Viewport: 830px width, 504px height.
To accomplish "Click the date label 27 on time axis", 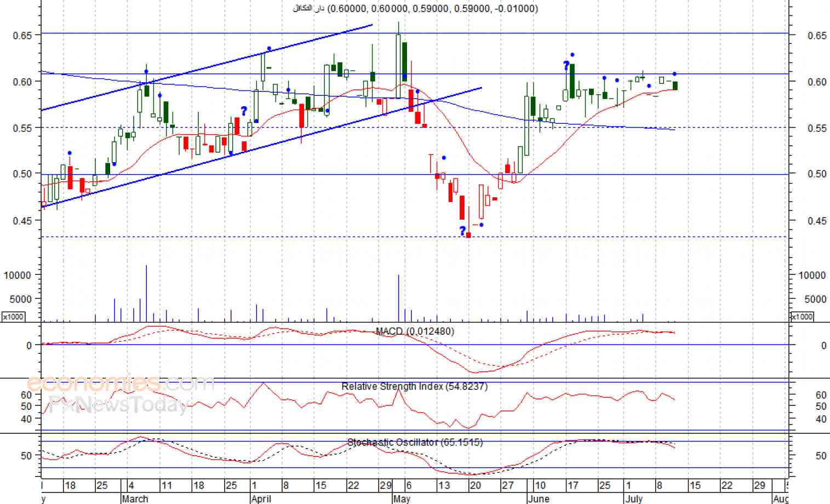I will tap(508, 485).
